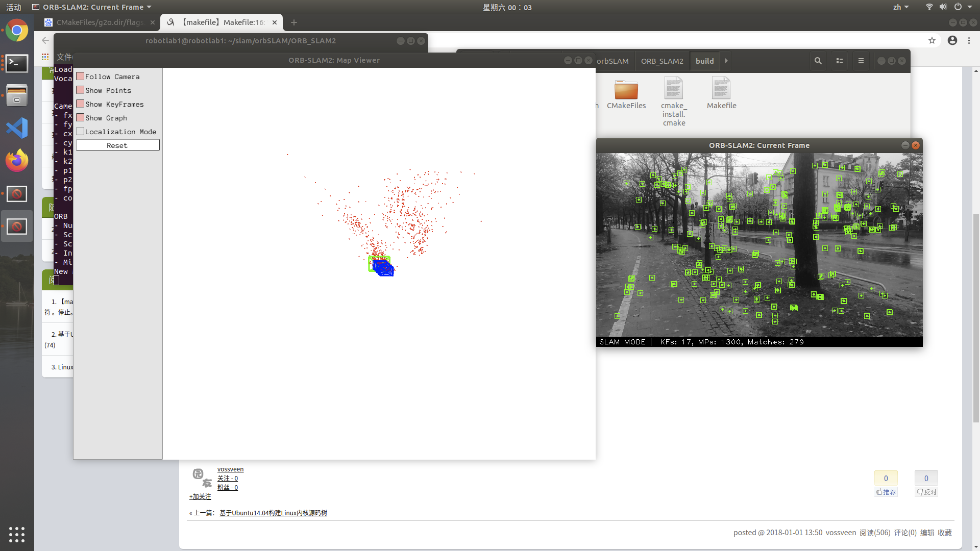Switch to the CMakeFiles/g2o.dir browser tab
Image resolution: width=980 pixels, height=551 pixels.
(x=100, y=22)
